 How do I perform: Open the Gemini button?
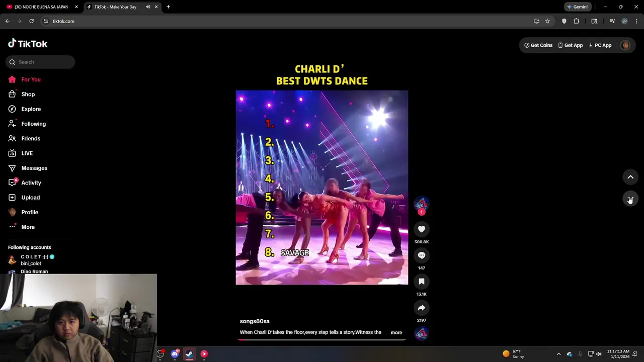coord(578,7)
